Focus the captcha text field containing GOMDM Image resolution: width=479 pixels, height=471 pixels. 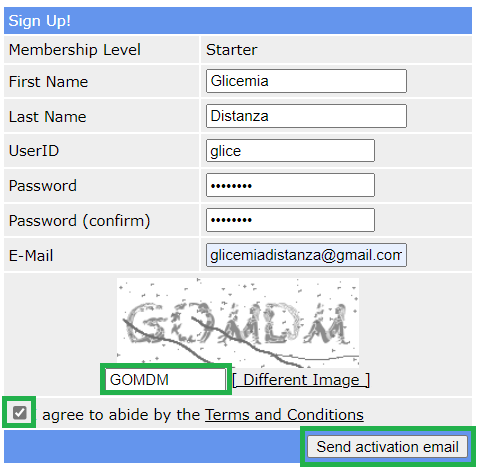pyautogui.click(x=166, y=379)
